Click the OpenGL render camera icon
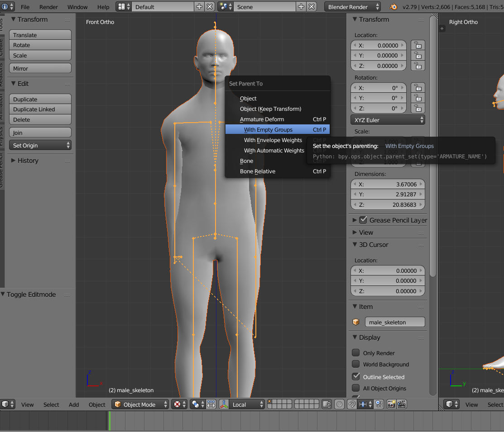The image size is (504, 432). coord(391,404)
